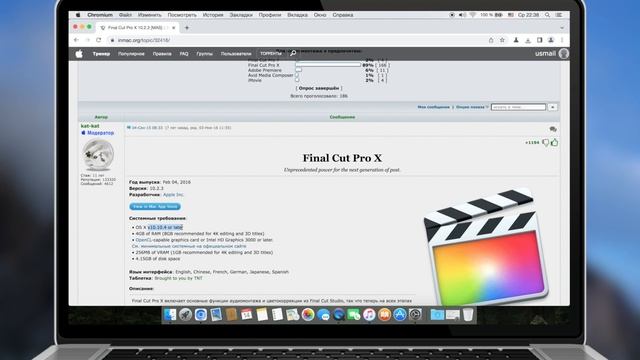
Task: Open the Файл menu
Action: [125, 15]
